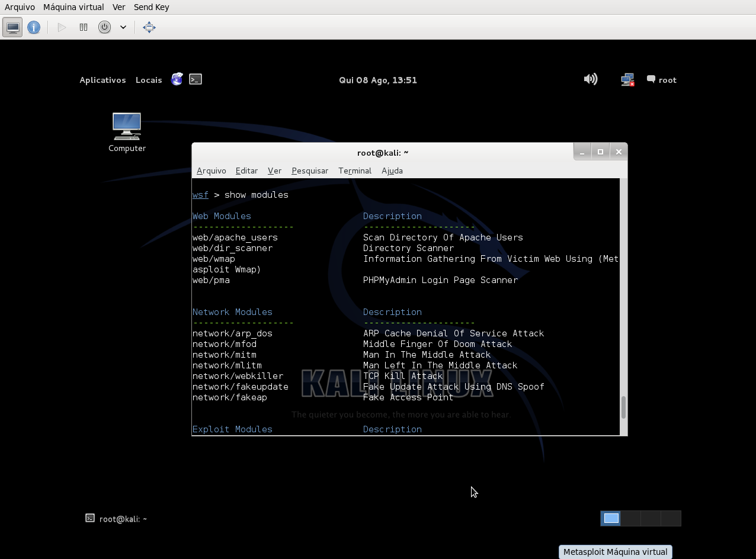Click the 'network/fakeupdate' module line
The height and width of the screenshot is (559, 756).
(x=241, y=387)
